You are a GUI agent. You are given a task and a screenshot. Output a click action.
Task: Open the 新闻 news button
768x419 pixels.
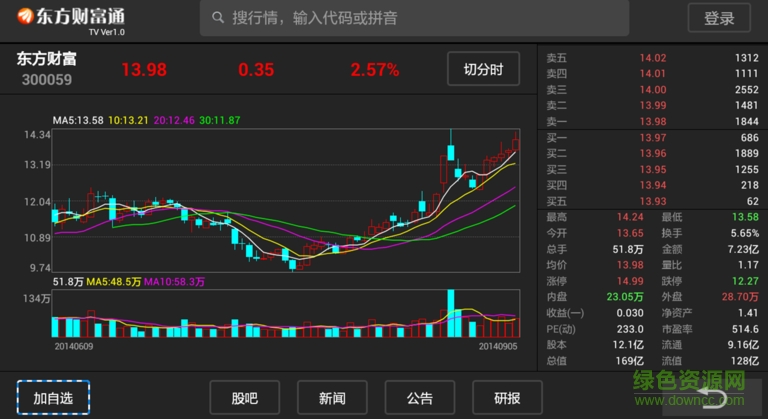(x=332, y=397)
